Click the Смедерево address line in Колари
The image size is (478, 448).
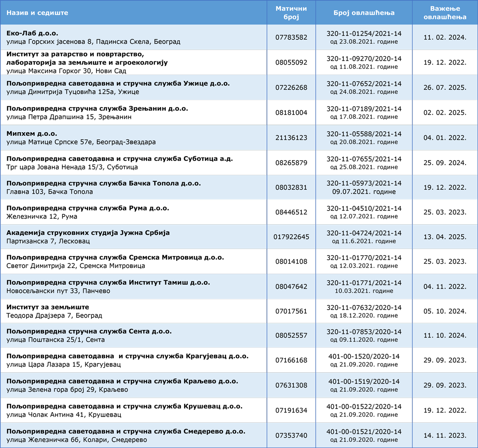point(77,440)
